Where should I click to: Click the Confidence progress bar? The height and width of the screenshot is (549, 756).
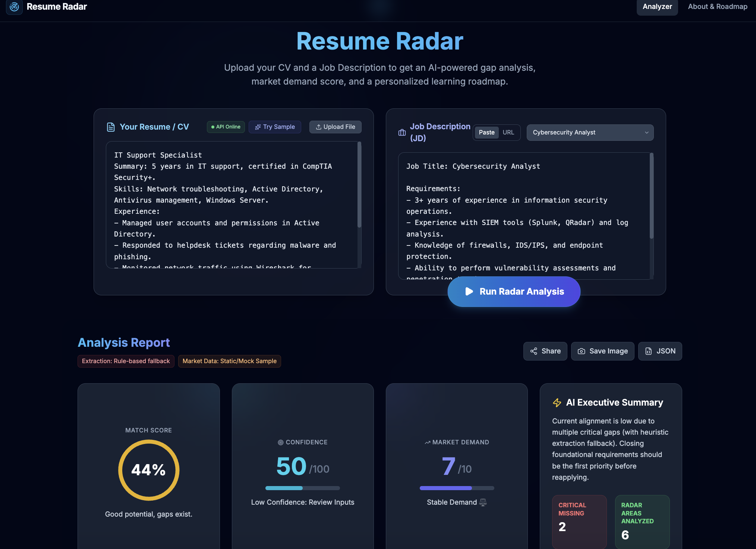pyautogui.click(x=302, y=488)
